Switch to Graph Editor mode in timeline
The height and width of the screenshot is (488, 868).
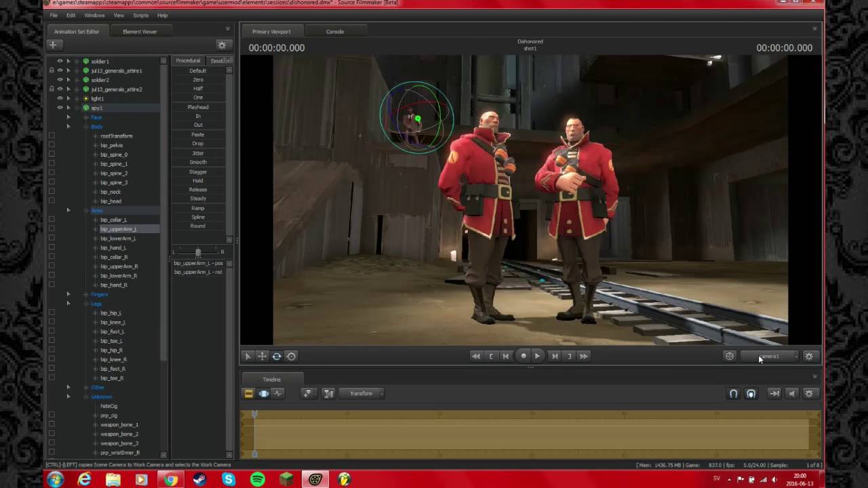pos(278,393)
